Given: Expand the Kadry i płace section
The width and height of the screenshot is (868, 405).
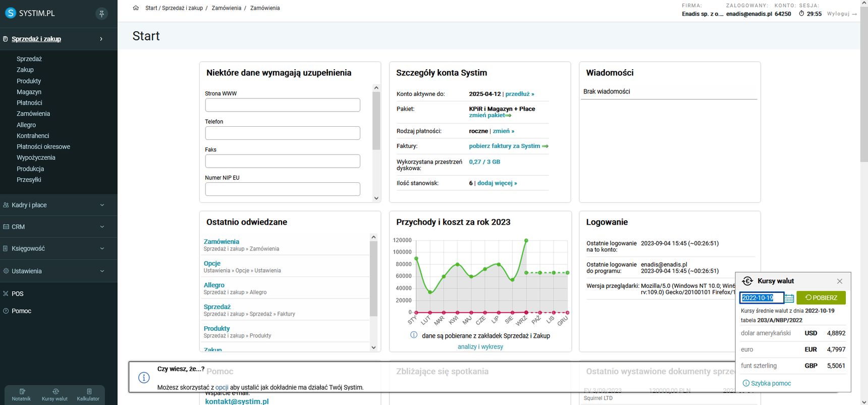Looking at the screenshot, I should click(102, 205).
